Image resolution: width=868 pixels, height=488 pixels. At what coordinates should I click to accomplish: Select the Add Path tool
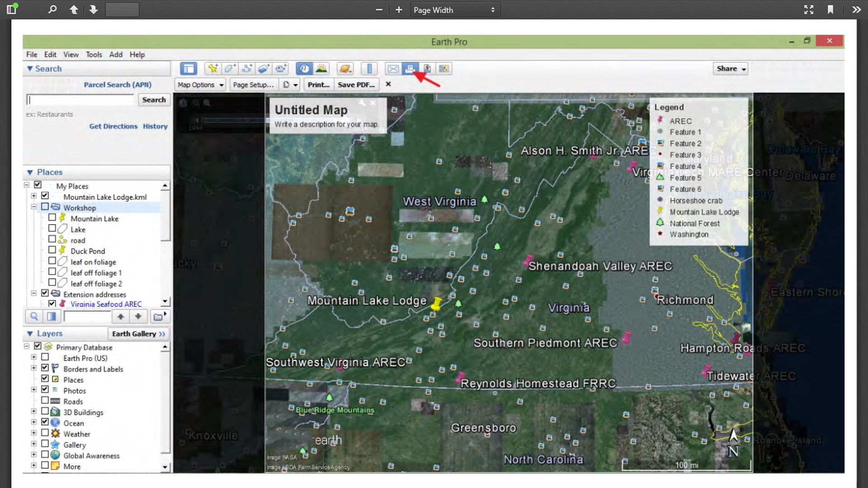(247, 69)
